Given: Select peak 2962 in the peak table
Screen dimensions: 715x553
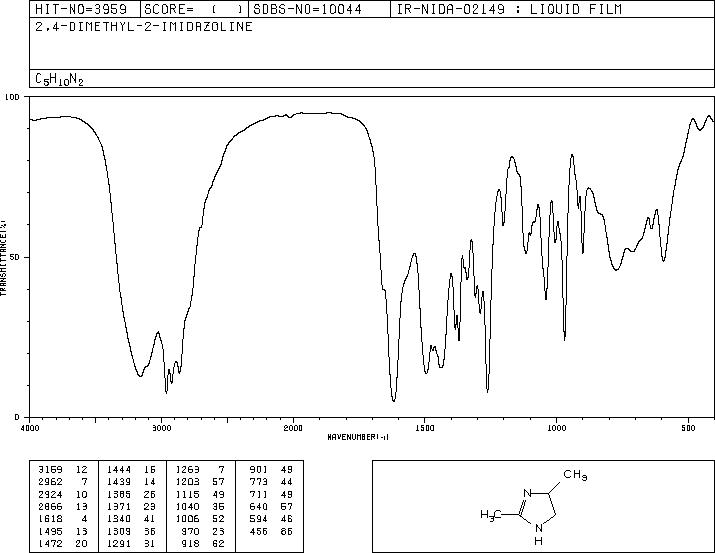Looking at the screenshot, I should (x=50, y=482).
